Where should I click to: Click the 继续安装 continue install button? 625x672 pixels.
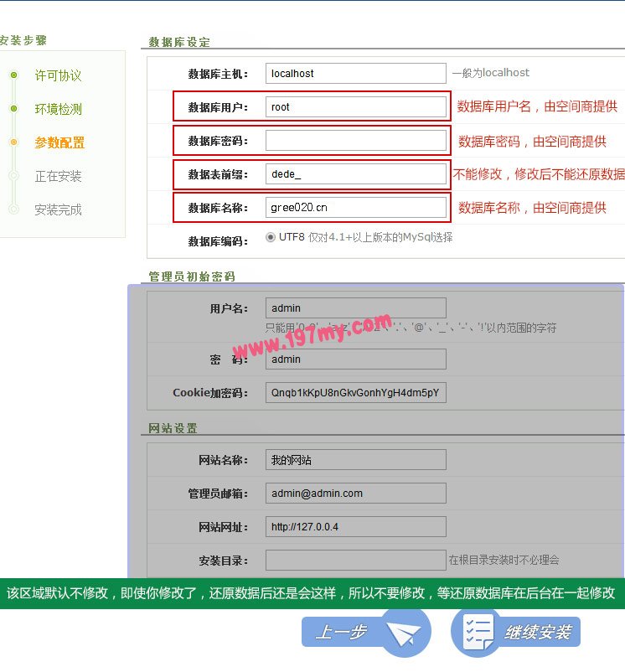516,633
